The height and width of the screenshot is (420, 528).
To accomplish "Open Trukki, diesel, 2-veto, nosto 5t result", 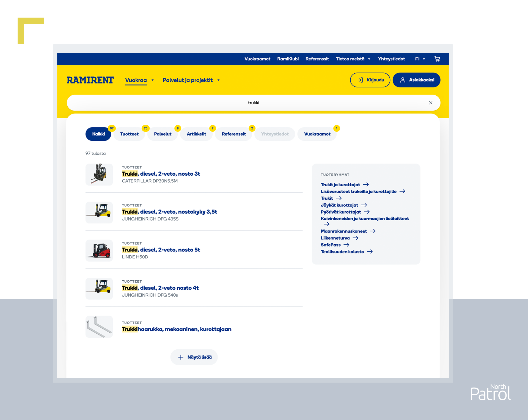I will [161, 250].
